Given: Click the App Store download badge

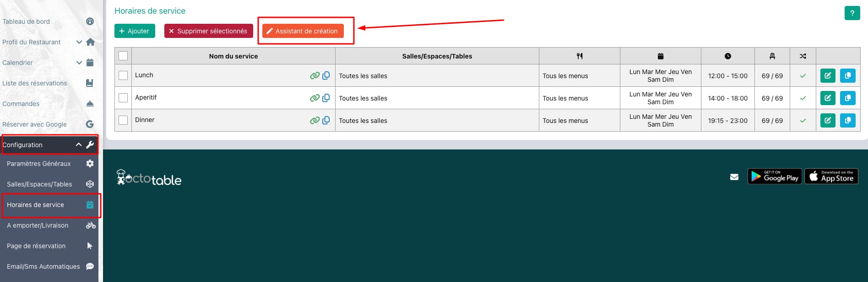Looking at the screenshot, I should (x=831, y=176).
